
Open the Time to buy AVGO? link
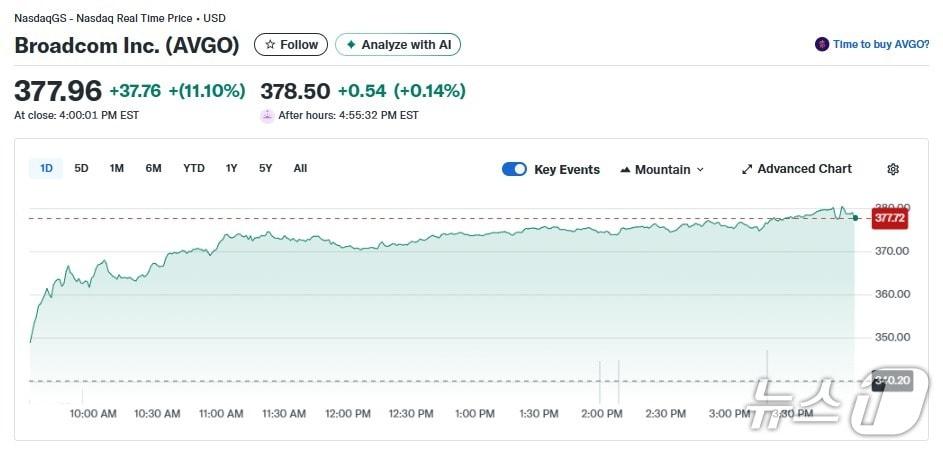[x=881, y=45]
